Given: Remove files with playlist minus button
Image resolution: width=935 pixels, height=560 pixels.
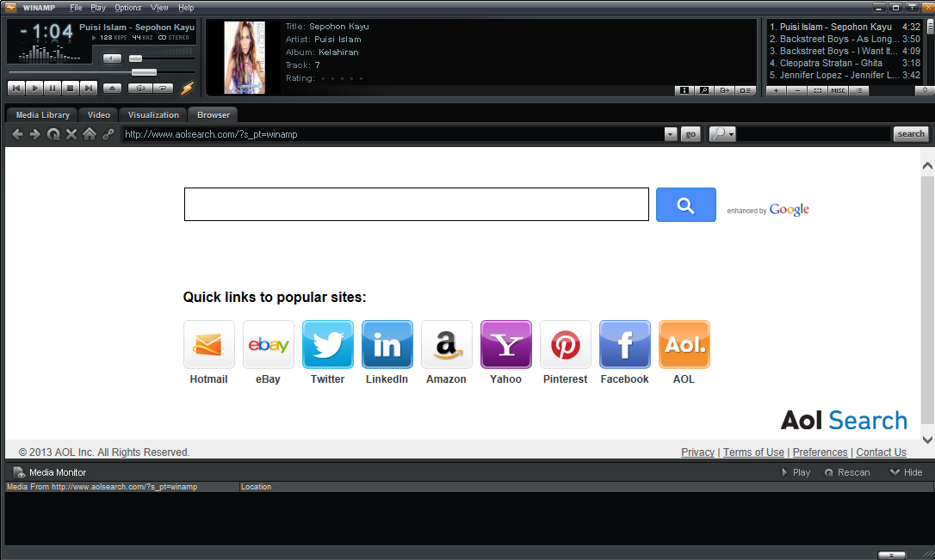Looking at the screenshot, I should [x=797, y=90].
